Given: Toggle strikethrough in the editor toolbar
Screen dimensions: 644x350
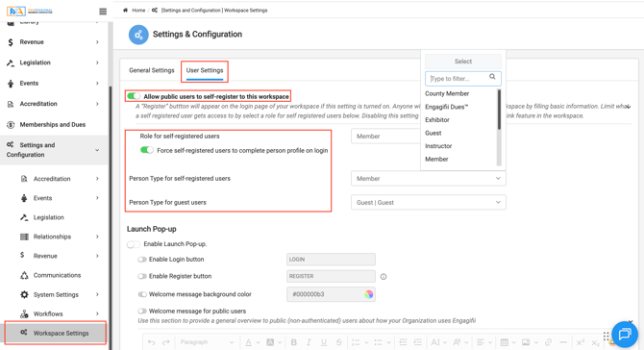Looking at the screenshot, I should coord(339,342).
